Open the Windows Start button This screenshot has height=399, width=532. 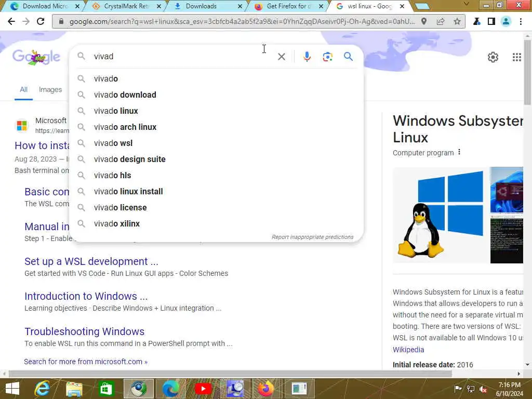(x=13, y=389)
